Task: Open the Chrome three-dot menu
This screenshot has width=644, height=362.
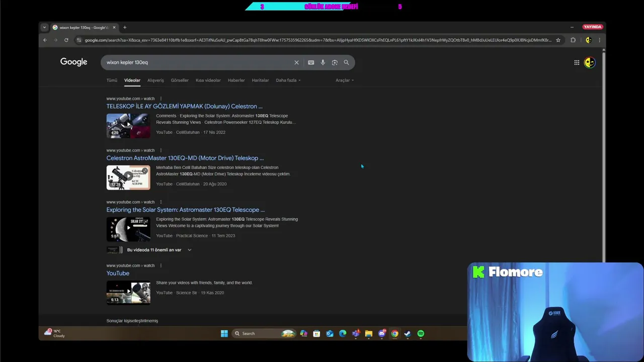Action: coord(599,40)
